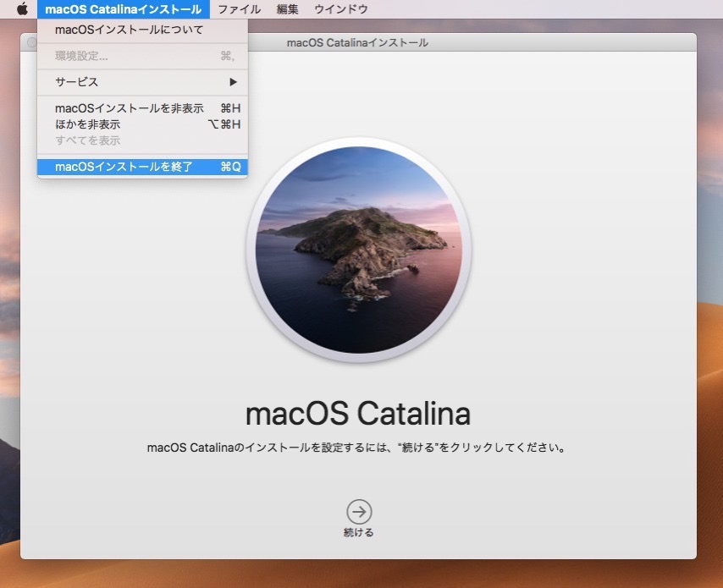Open the ウインドウ menu
This screenshot has height=588, width=723.
click(x=340, y=9)
